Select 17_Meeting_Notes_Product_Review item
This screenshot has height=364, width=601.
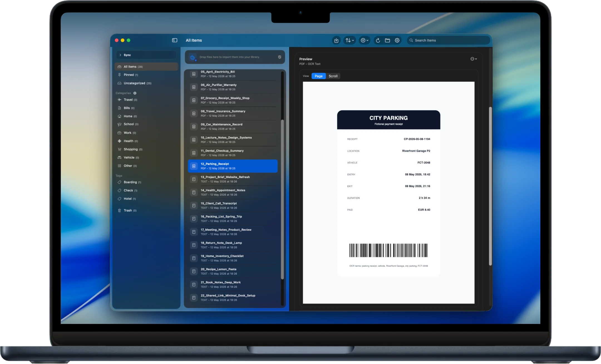[x=233, y=232]
